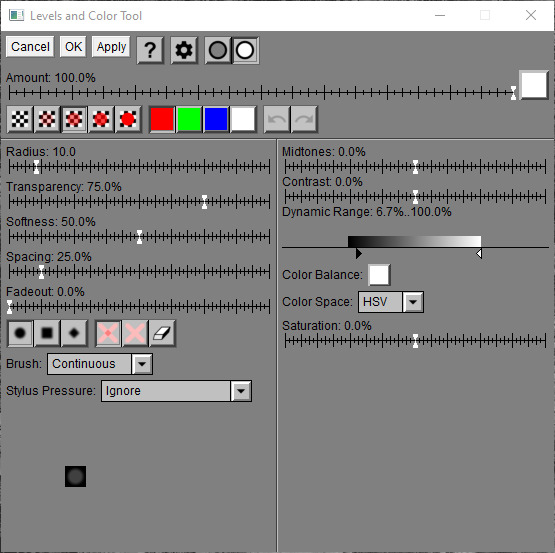
Task: Open the Brush Continuous dropdown
Action: (x=100, y=364)
